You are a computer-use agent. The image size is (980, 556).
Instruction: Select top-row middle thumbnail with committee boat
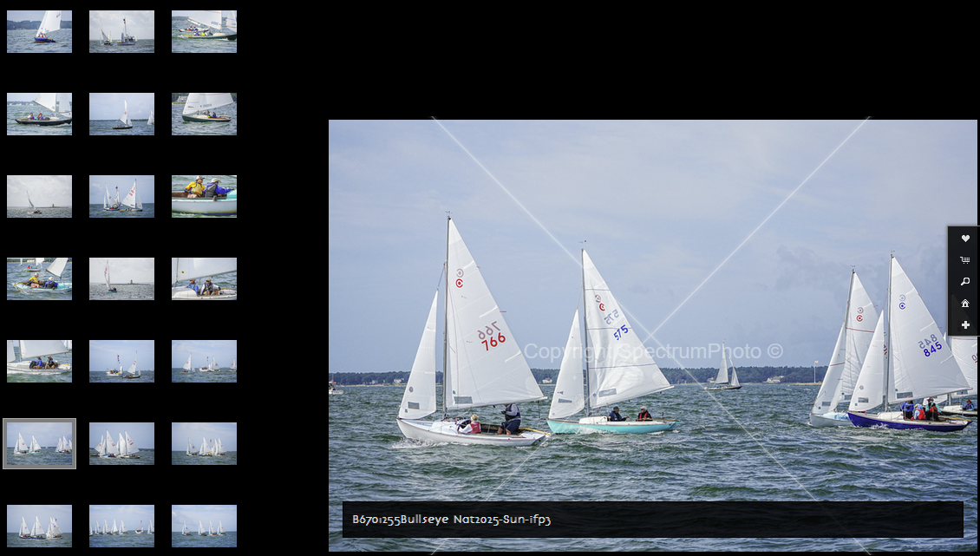pyautogui.click(x=121, y=31)
